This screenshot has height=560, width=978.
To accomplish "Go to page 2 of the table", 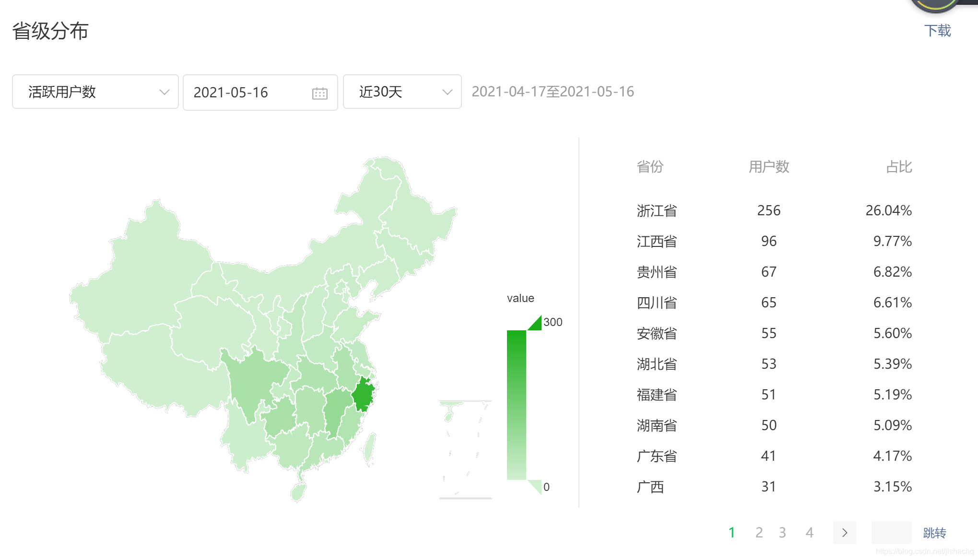I will (759, 533).
